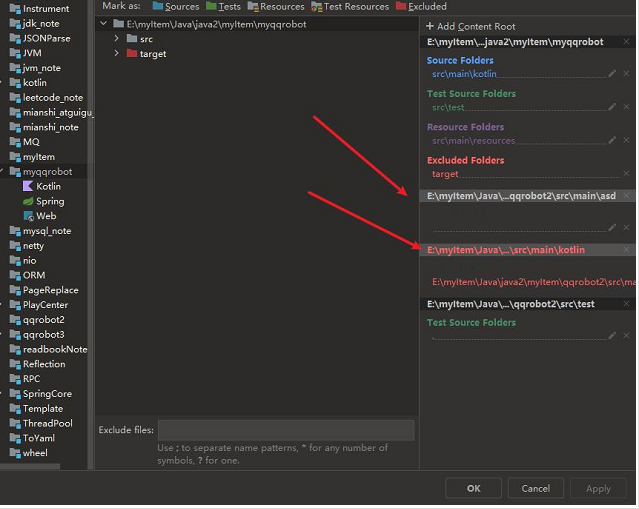Select the ToYaml module
The image size is (639, 509).
pyautogui.click(x=32, y=438)
